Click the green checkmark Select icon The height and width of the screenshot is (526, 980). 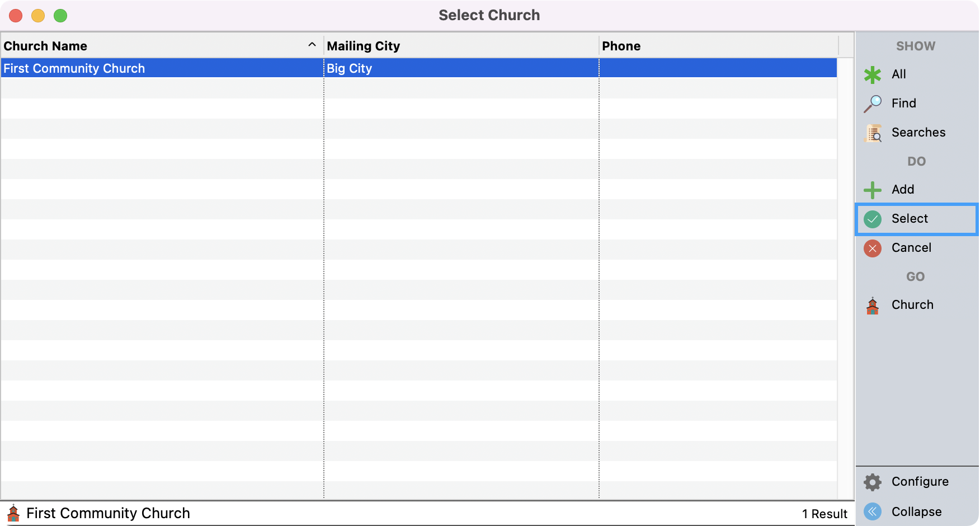(x=873, y=219)
